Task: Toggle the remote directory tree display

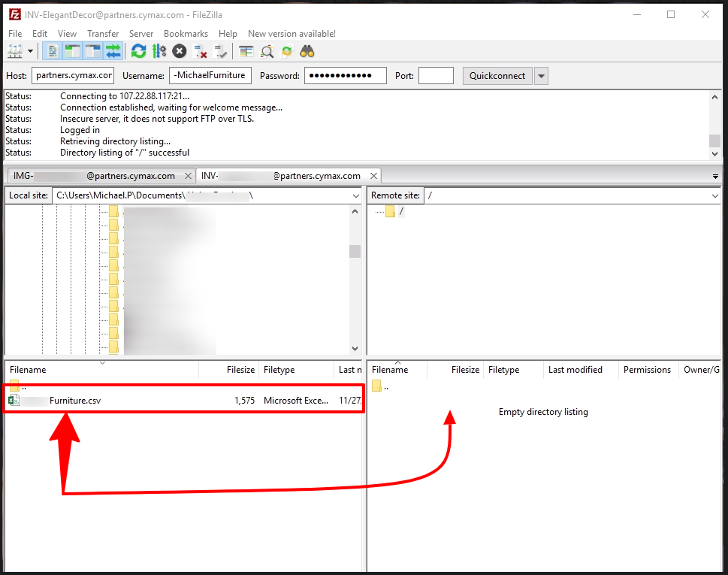Action: [93, 51]
